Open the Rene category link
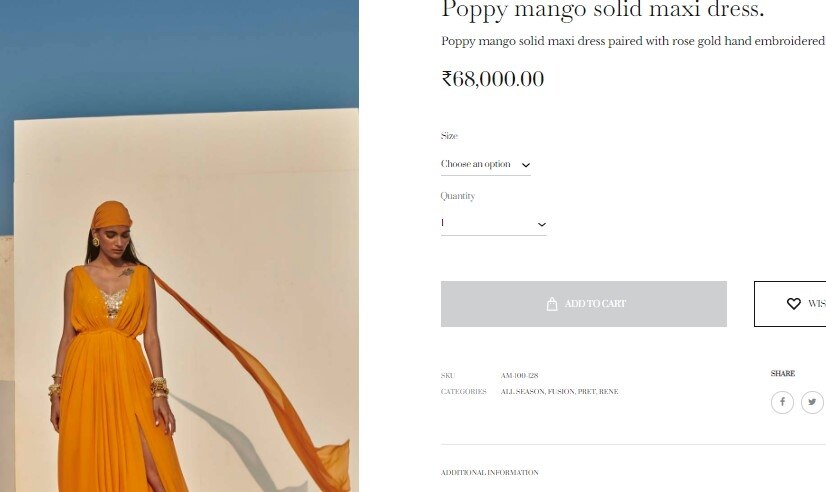This screenshot has width=826, height=492. click(x=608, y=391)
